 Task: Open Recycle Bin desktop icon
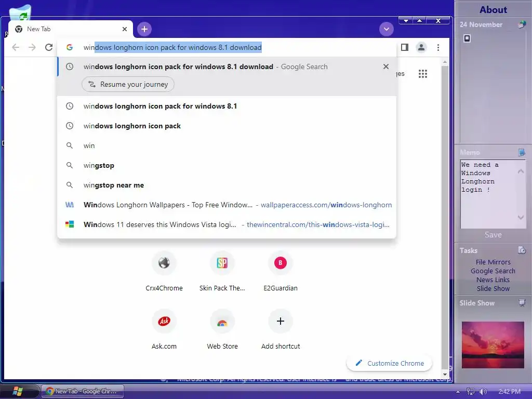pos(20,13)
